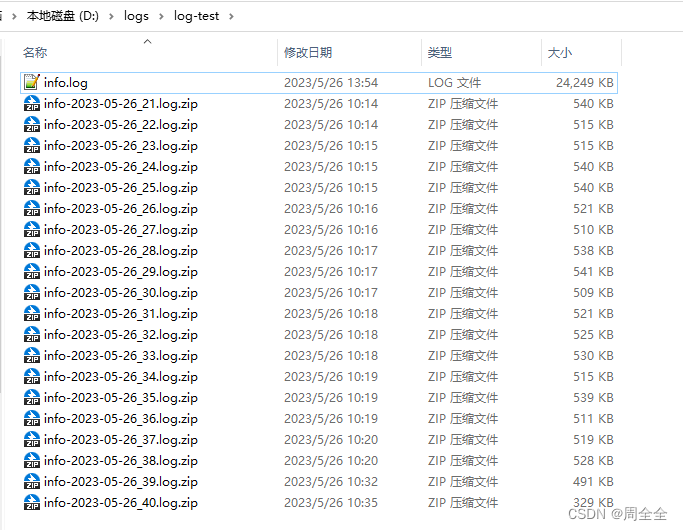
Task: Open log-test breadcrumb segment
Action: click(196, 16)
